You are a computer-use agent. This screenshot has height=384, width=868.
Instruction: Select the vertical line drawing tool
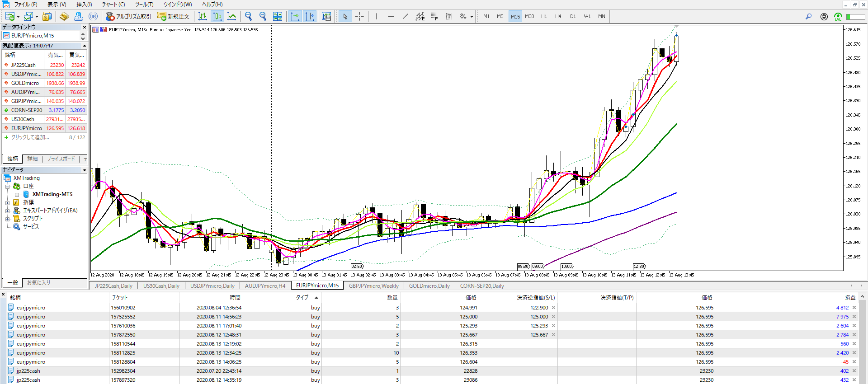coord(377,16)
